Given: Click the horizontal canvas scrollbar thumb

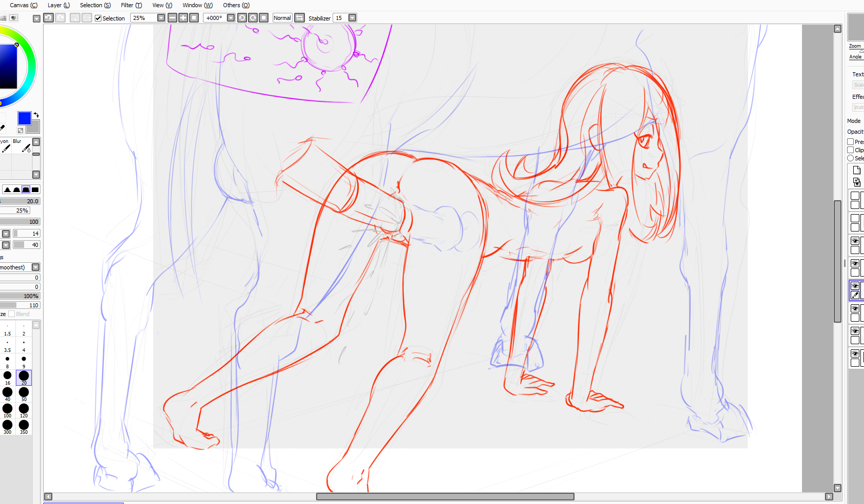Looking at the screenshot, I should (x=445, y=496).
